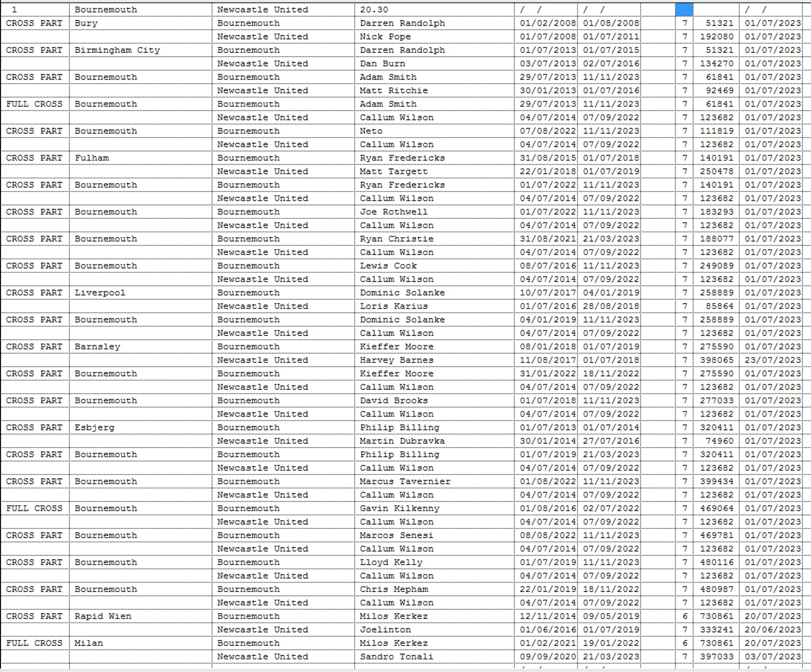This screenshot has height=672, width=811.
Task: Select ID value 480116
Action: coord(717,563)
